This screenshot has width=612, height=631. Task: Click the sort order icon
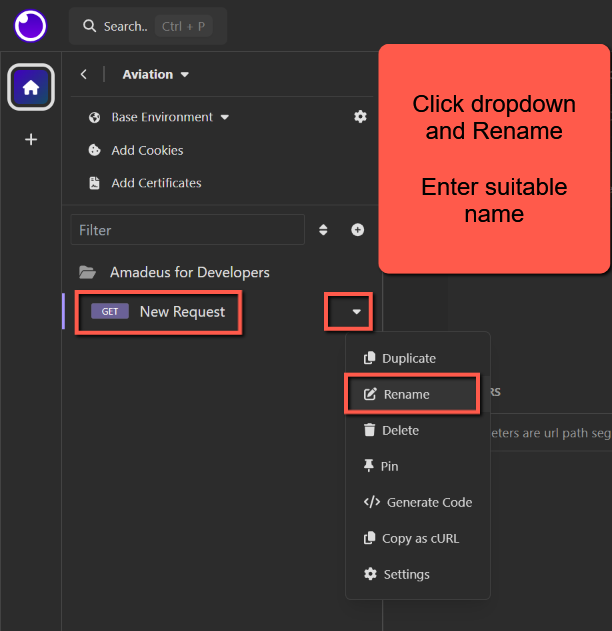(323, 230)
